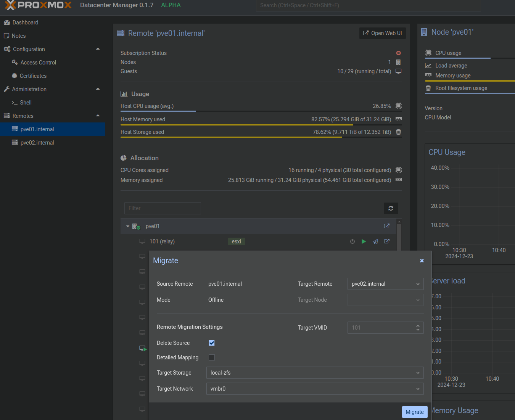515x420 pixels.
Task: Click the Usage section chart icon
Action: (x=124, y=94)
